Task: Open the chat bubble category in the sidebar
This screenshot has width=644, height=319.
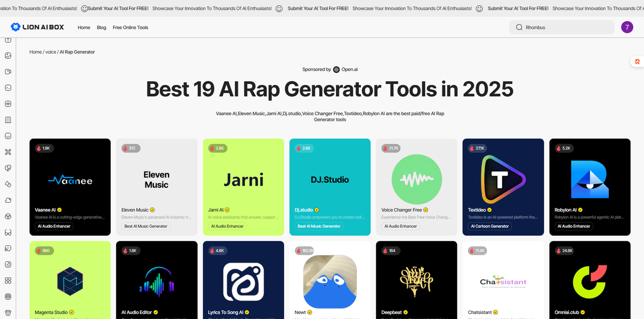Action: click(x=8, y=249)
